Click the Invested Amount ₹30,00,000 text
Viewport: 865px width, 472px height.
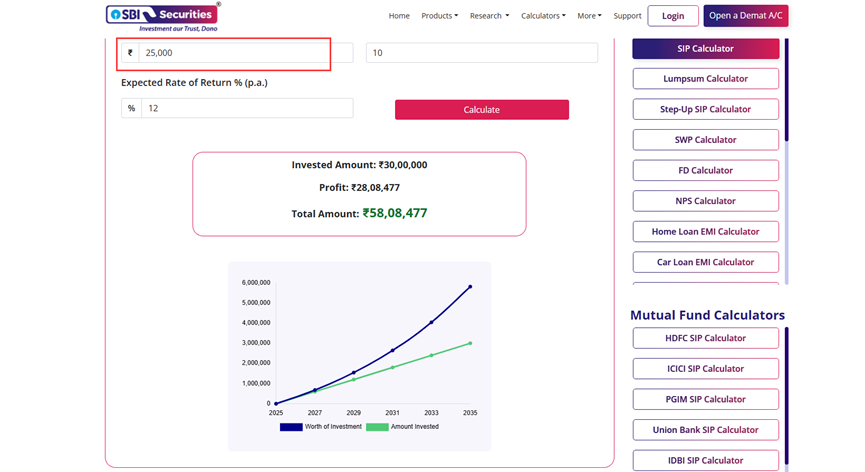pos(359,165)
